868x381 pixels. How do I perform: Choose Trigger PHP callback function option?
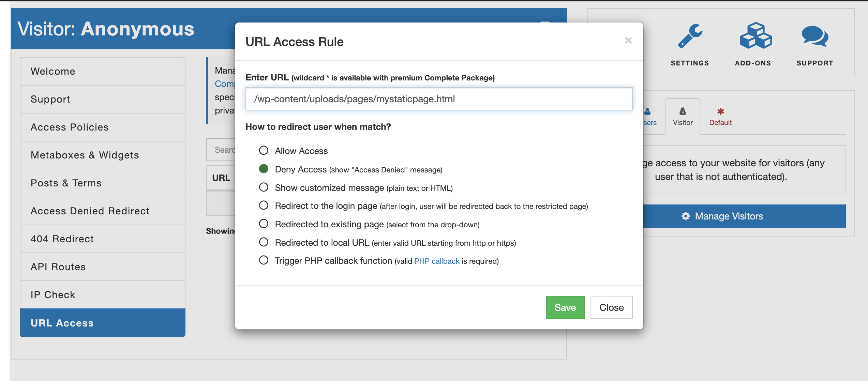[x=264, y=260]
